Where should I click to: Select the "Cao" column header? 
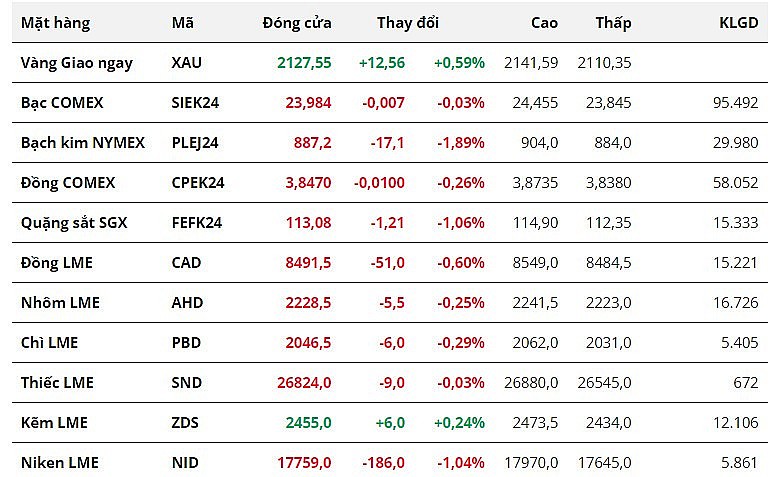(543, 22)
